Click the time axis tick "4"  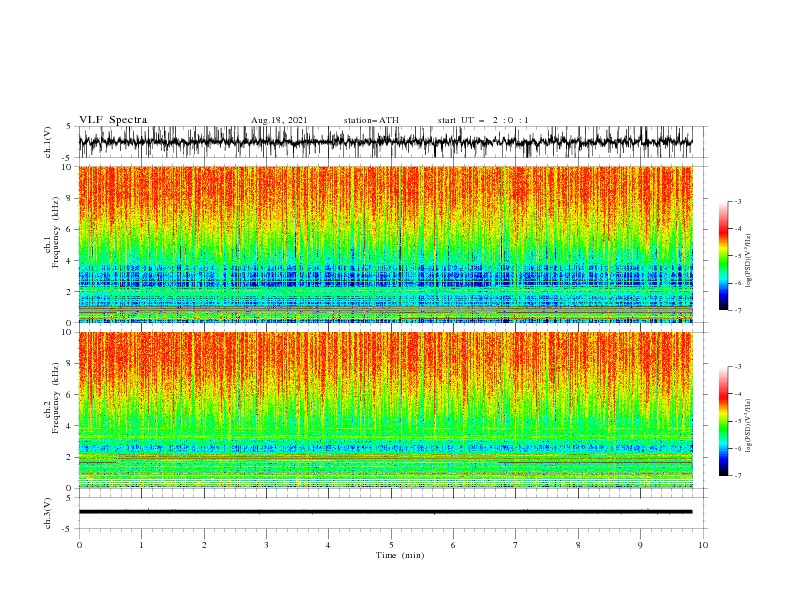328,545
